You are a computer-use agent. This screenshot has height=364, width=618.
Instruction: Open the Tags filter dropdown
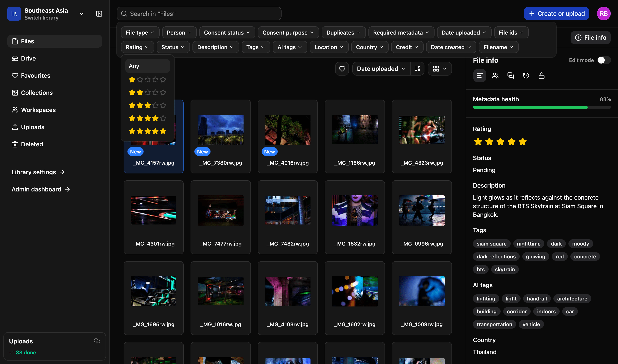click(256, 47)
